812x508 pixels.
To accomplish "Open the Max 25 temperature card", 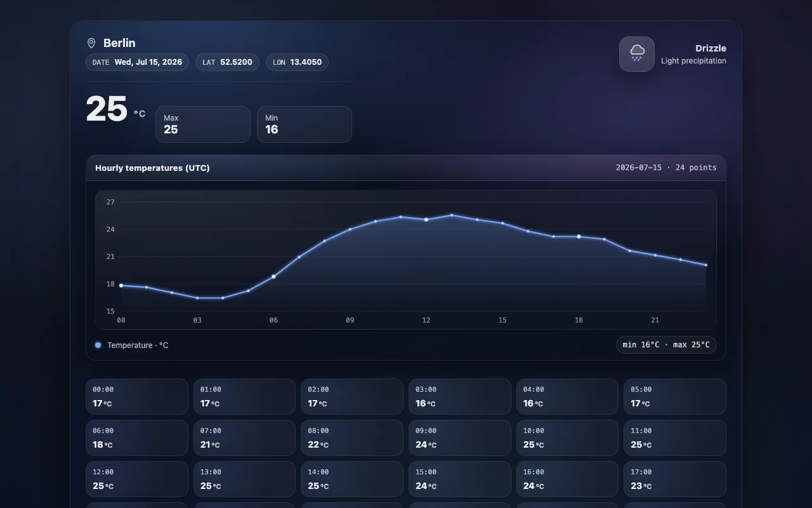I will pos(203,124).
